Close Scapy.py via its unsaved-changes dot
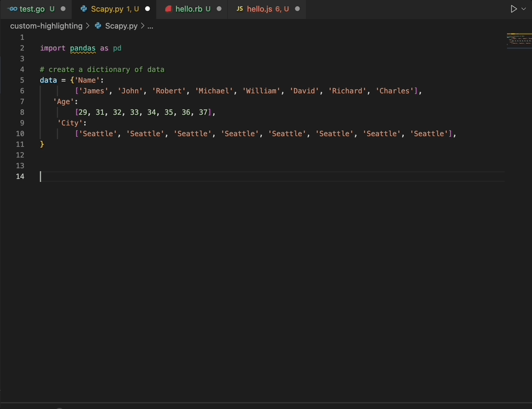 (x=147, y=9)
